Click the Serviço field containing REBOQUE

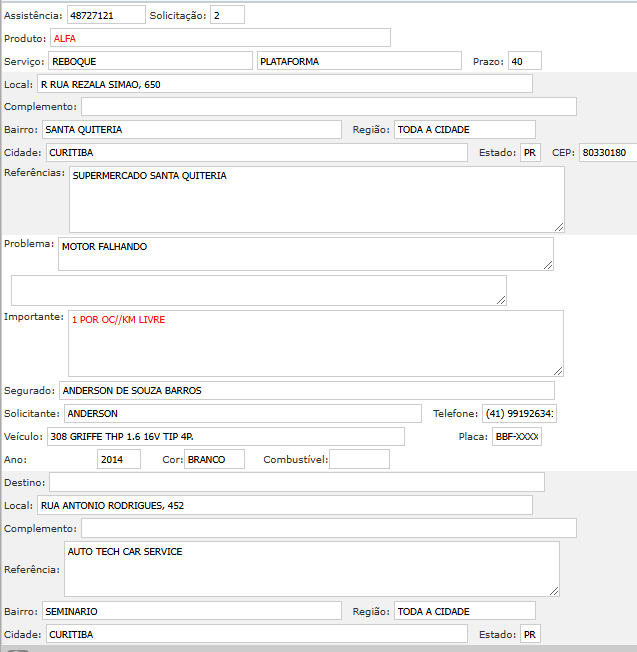(150, 61)
